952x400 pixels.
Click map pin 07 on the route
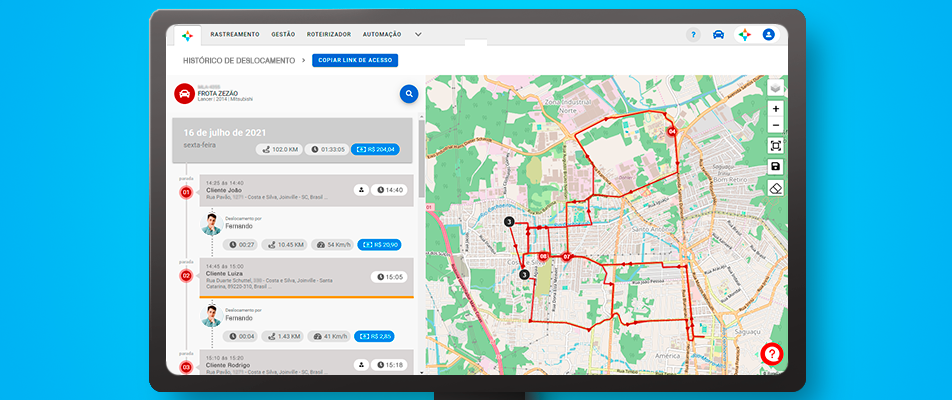click(x=566, y=257)
